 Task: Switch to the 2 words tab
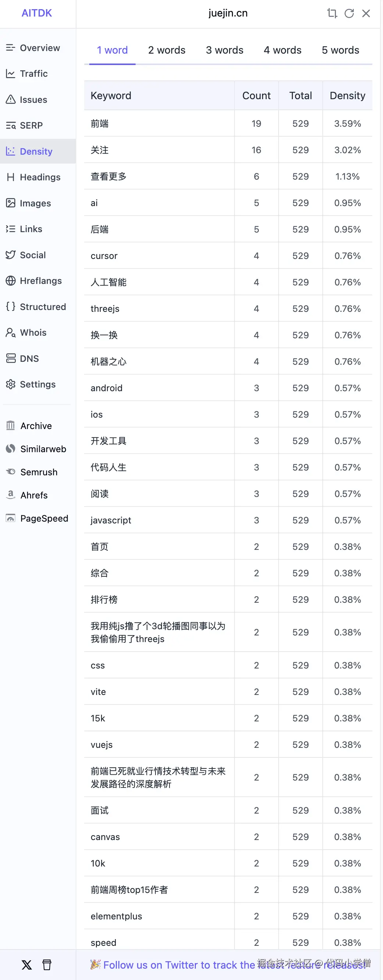[167, 50]
